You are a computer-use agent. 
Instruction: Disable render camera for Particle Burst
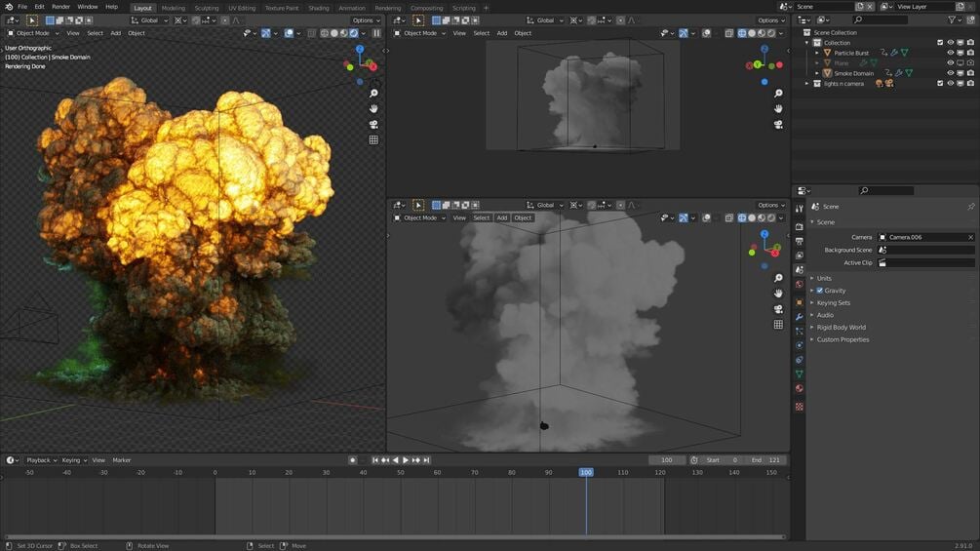click(969, 53)
